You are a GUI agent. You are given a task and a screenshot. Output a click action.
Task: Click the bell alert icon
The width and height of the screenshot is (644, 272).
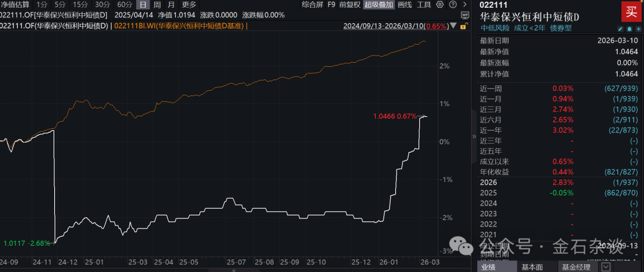pos(629,29)
